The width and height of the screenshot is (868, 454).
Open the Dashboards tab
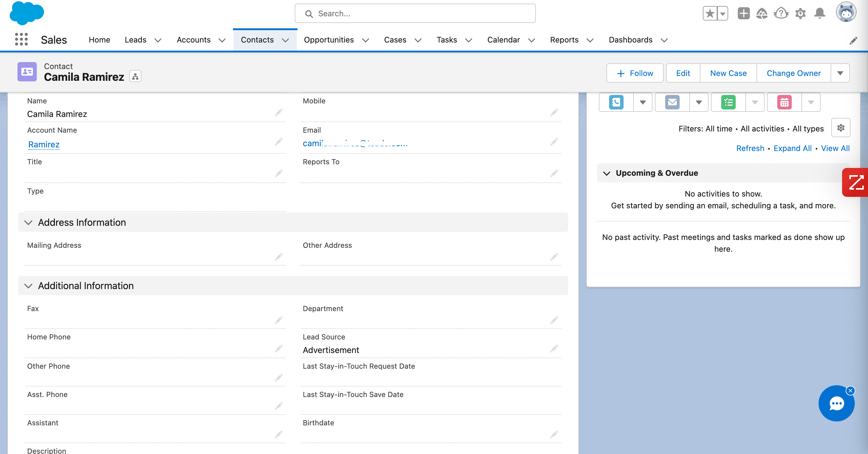click(x=631, y=40)
